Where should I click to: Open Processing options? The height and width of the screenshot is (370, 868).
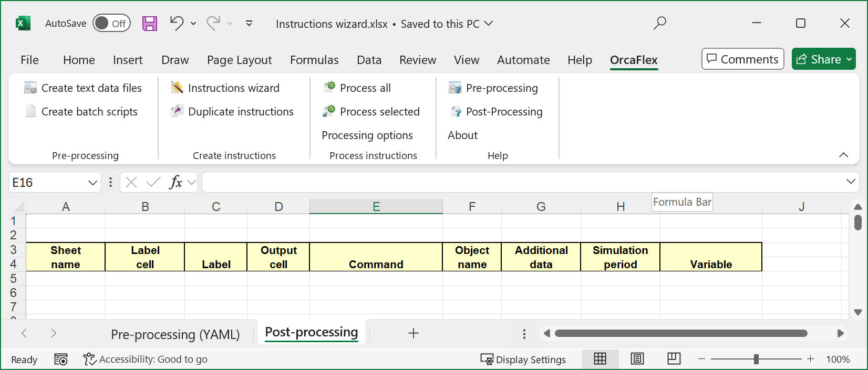[367, 135]
